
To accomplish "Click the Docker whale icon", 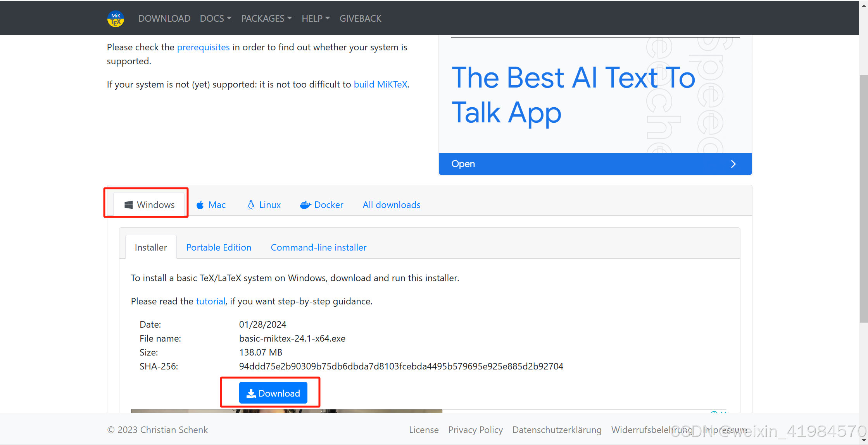I will click(306, 204).
